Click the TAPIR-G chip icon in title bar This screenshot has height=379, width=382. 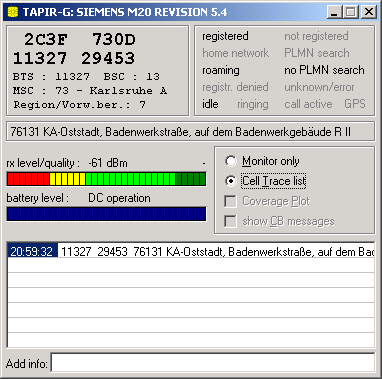point(12,12)
